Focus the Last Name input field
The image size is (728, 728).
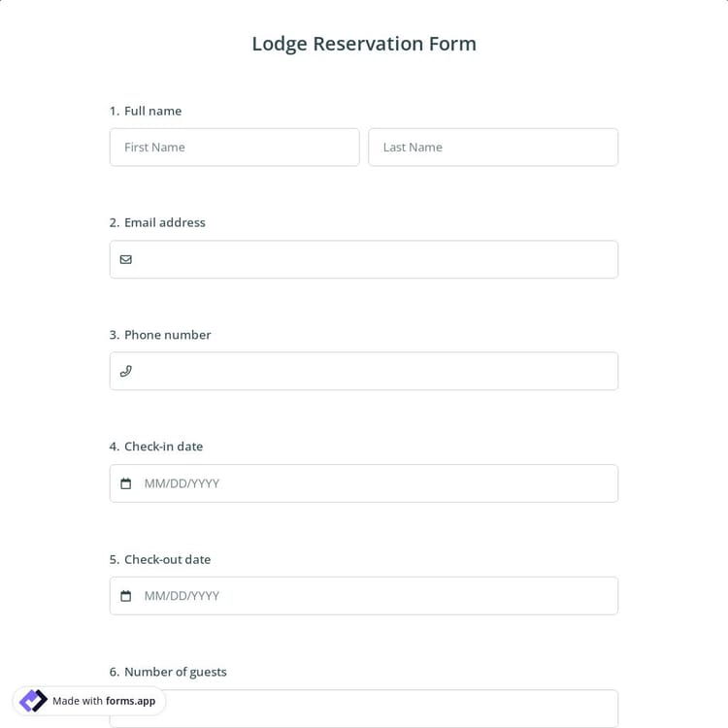pyautogui.click(x=493, y=148)
